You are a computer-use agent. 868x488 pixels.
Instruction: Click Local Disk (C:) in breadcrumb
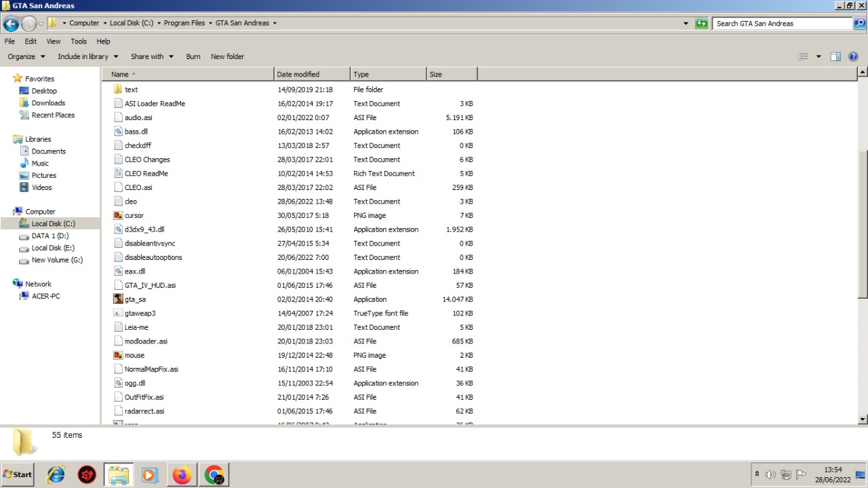pyautogui.click(x=132, y=23)
